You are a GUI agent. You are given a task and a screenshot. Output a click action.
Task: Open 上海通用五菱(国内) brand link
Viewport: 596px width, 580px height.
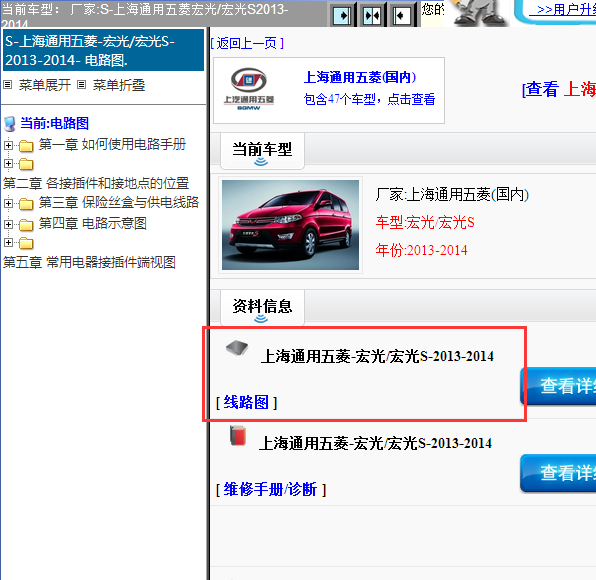360,78
